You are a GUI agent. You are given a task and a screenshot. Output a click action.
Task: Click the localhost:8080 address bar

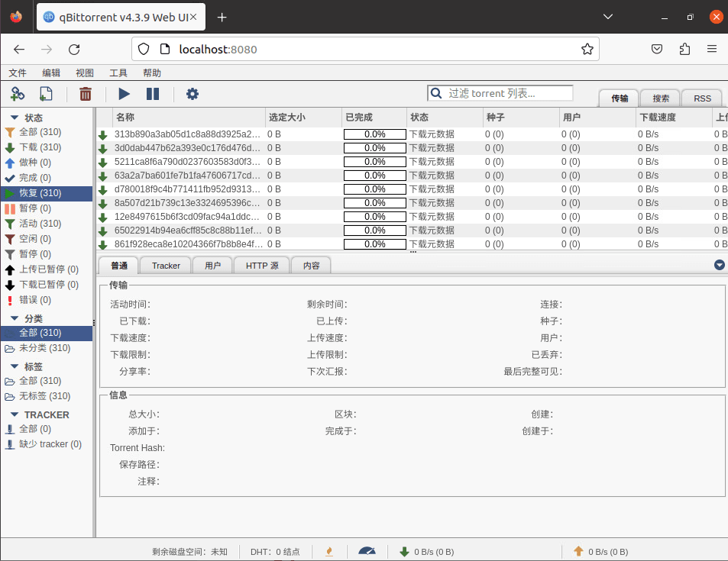(365, 49)
